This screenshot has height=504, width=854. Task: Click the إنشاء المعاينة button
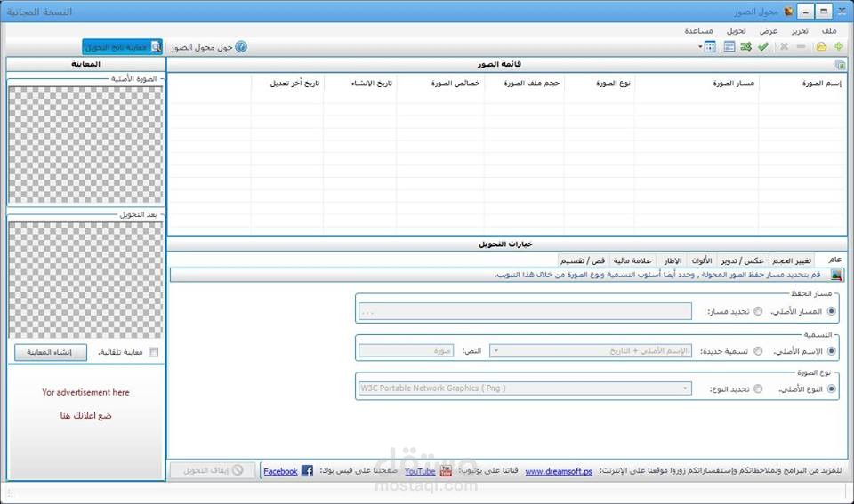(x=50, y=352)
